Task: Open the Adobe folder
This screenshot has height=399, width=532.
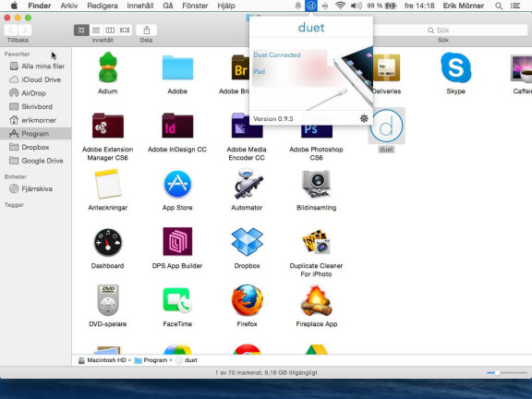Action: click(177, 67)
